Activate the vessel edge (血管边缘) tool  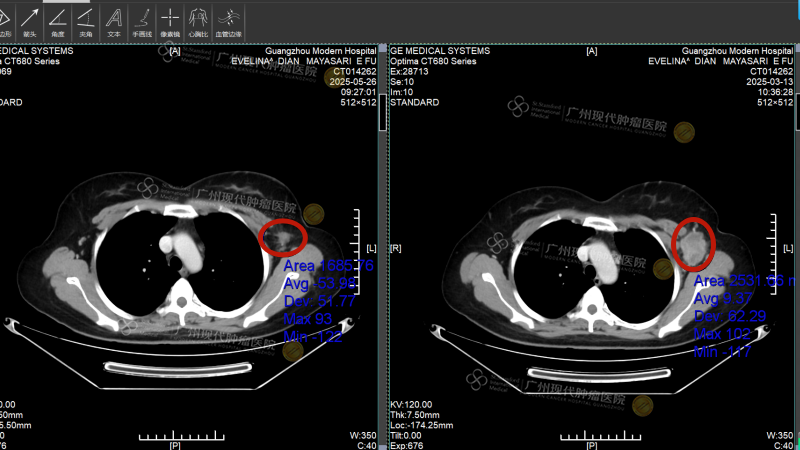(x=230, y=19)
